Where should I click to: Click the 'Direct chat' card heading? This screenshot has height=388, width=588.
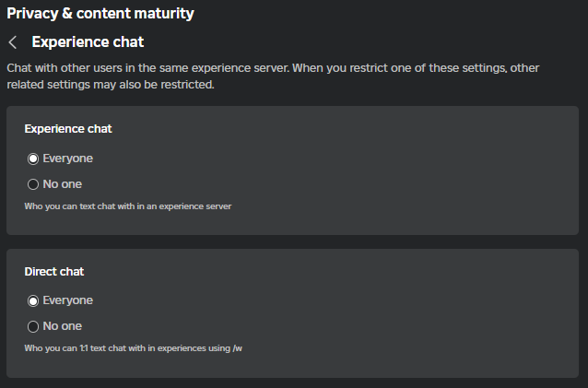click(54, 272)
